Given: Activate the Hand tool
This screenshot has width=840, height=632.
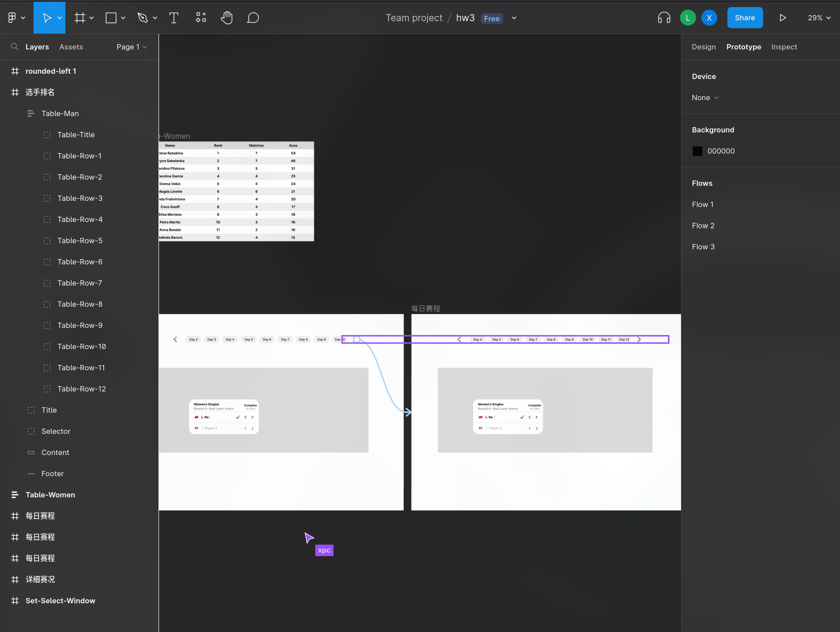Looking at the screenshot, I should click(x=227, y=18).
